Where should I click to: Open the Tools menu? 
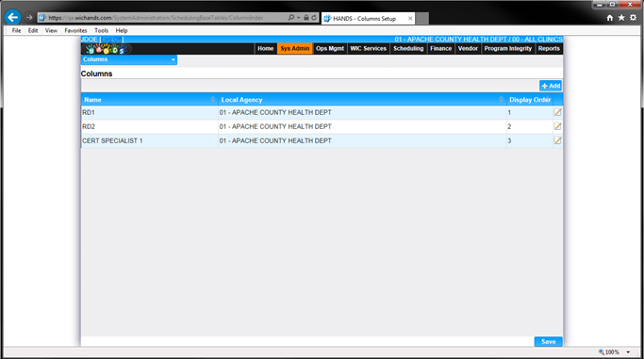(x=101, y=30)
